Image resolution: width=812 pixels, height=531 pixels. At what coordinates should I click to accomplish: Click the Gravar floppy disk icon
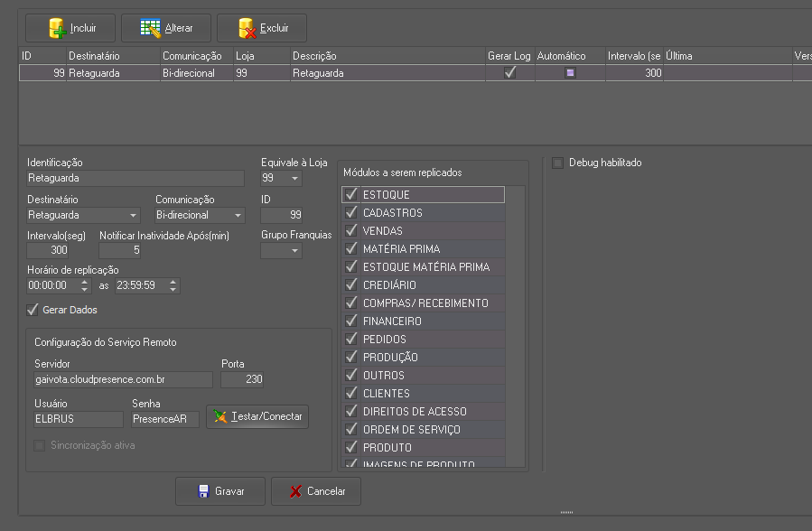[x=203, y=491]
